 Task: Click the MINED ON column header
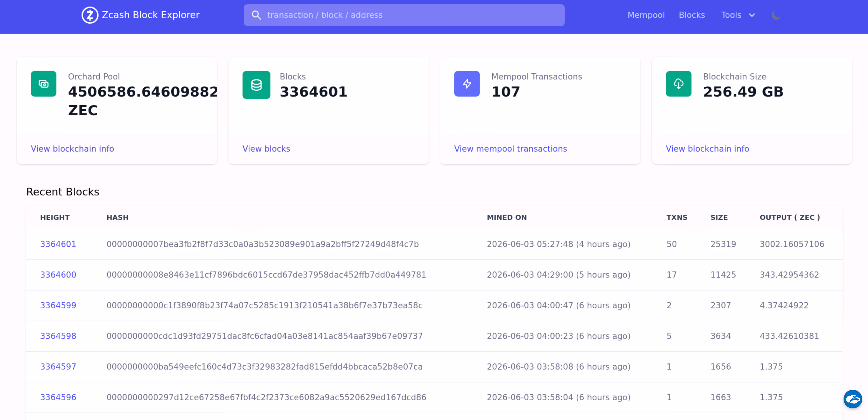click(x=507, y=217)
